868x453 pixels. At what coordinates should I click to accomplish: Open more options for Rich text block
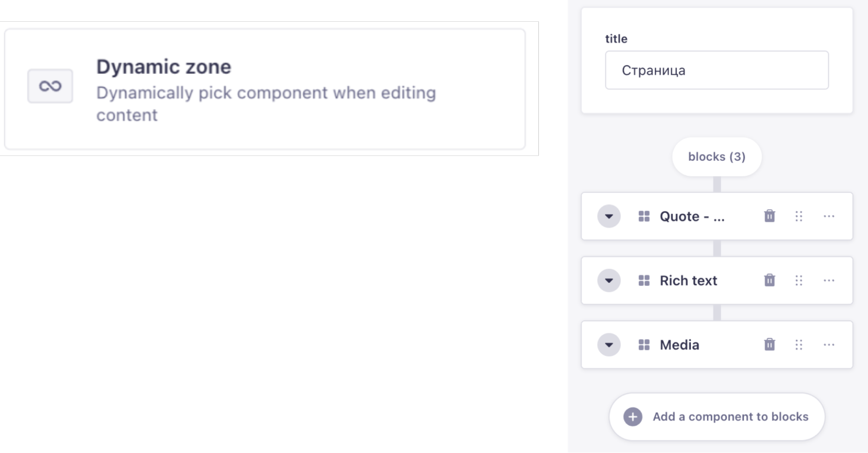[x=829, y=281]
